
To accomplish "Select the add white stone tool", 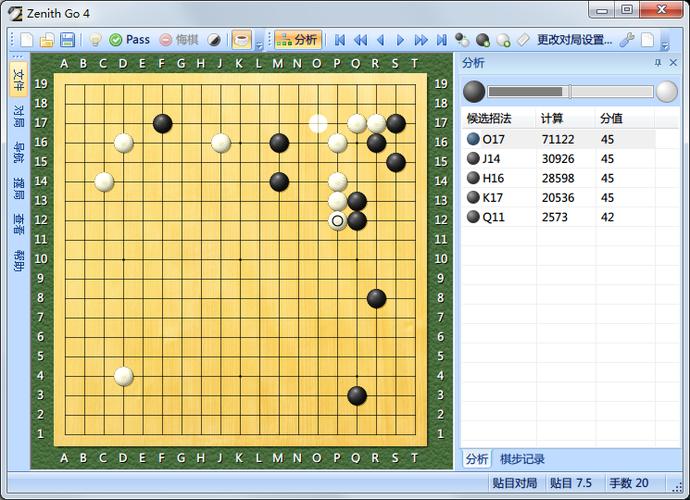I will (x=503, y=40).
